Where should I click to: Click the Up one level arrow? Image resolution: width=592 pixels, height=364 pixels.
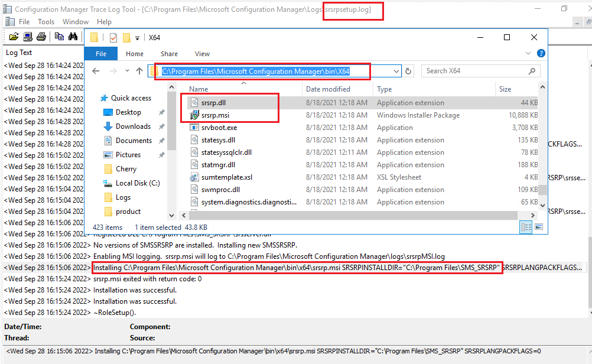point(139,71)
